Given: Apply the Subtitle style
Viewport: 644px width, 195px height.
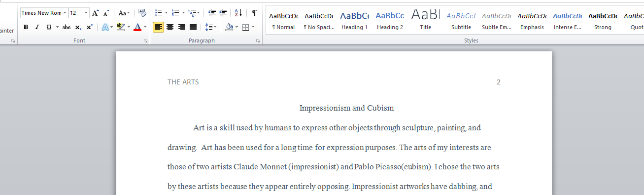Looking at the screenshot, I should pos(461,21).
